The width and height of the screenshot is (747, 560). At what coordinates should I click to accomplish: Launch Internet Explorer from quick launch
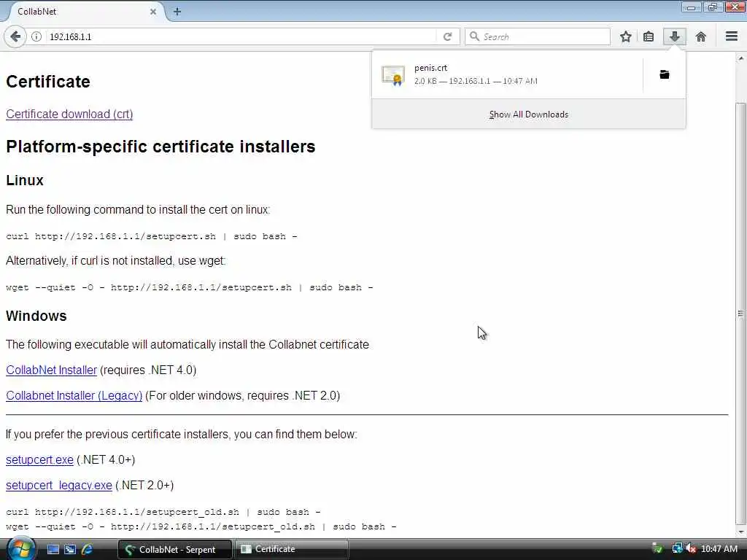tap(88, 549)
